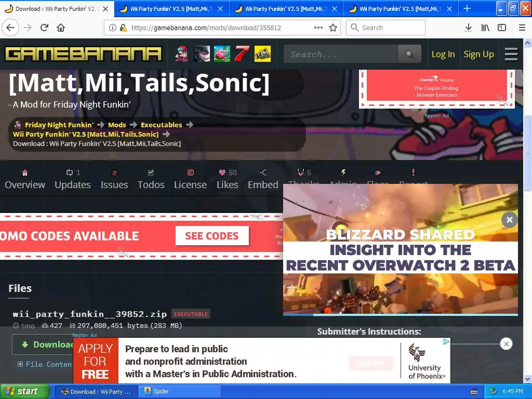Switch to the third Wii Party Funkin' tab
The image size is (532, 399).
[287, 9]
